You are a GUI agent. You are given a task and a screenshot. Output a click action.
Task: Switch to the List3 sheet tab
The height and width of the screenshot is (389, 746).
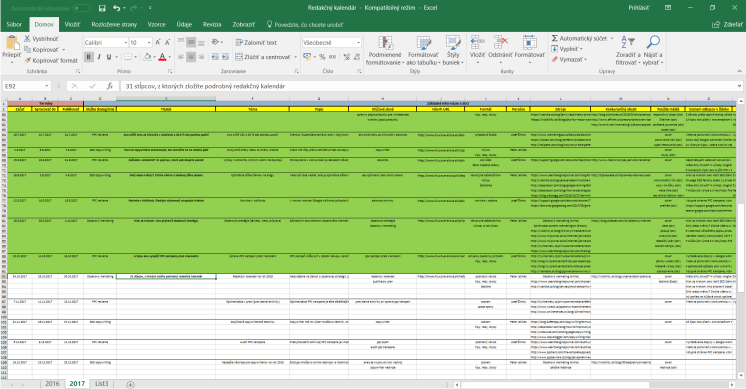101,383
